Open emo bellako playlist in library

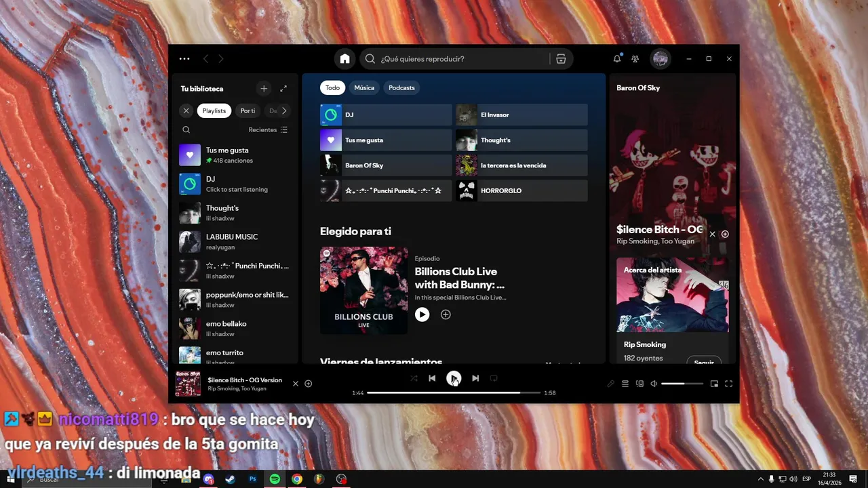pyautogui.click(x=235, y=329)
